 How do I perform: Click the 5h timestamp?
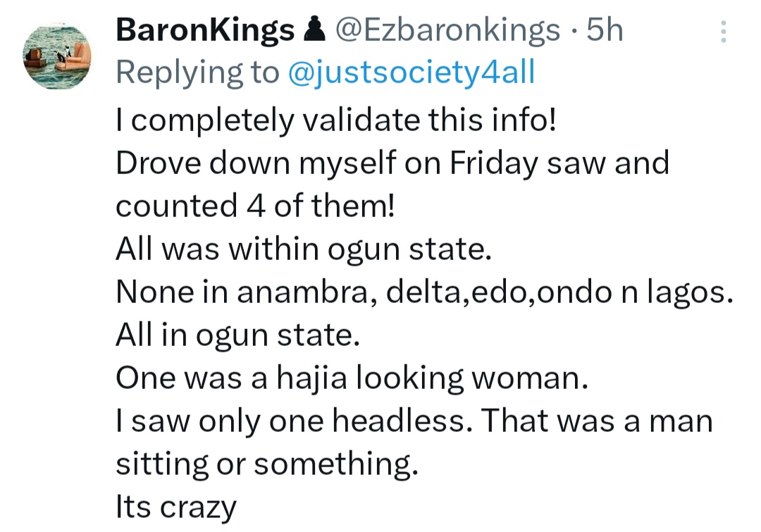pos(605,32)
